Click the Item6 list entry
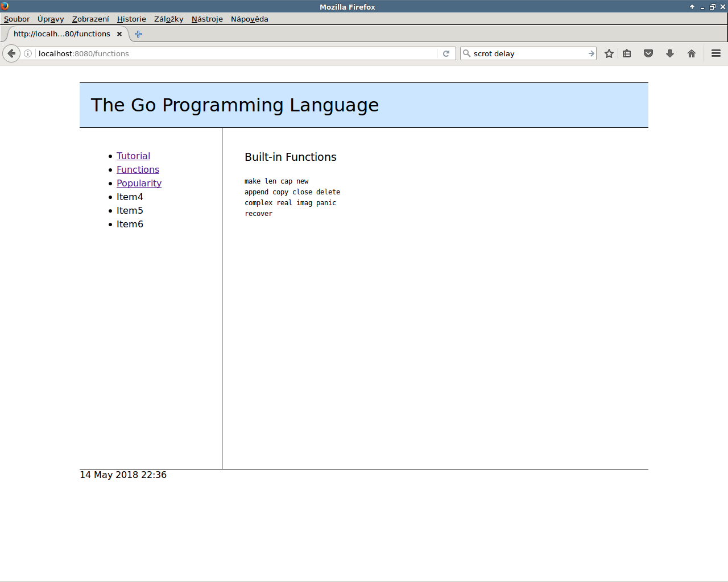Screen dimensions: 728x582 coord(130,224)
